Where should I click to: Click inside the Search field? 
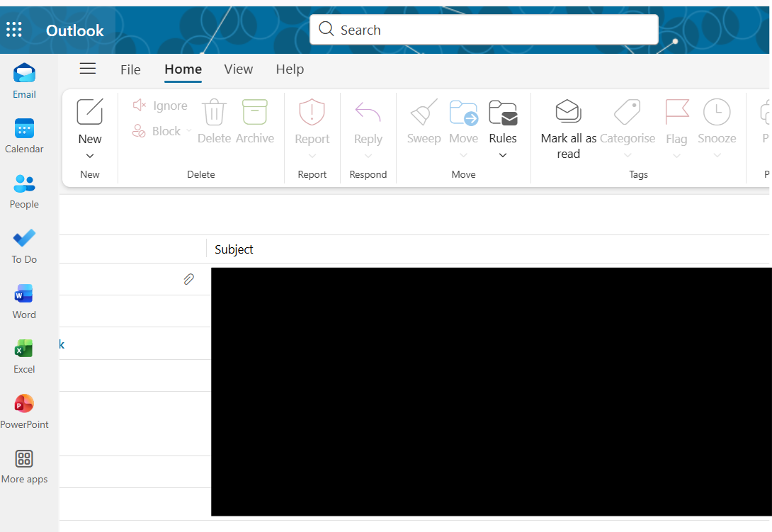pyautogui.click(x=484, y=29)
